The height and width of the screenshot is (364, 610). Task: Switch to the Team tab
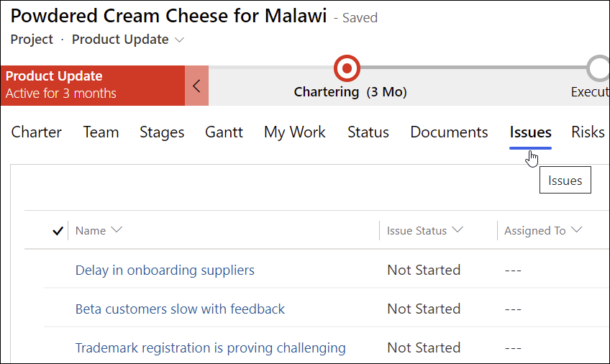[101, 132]
